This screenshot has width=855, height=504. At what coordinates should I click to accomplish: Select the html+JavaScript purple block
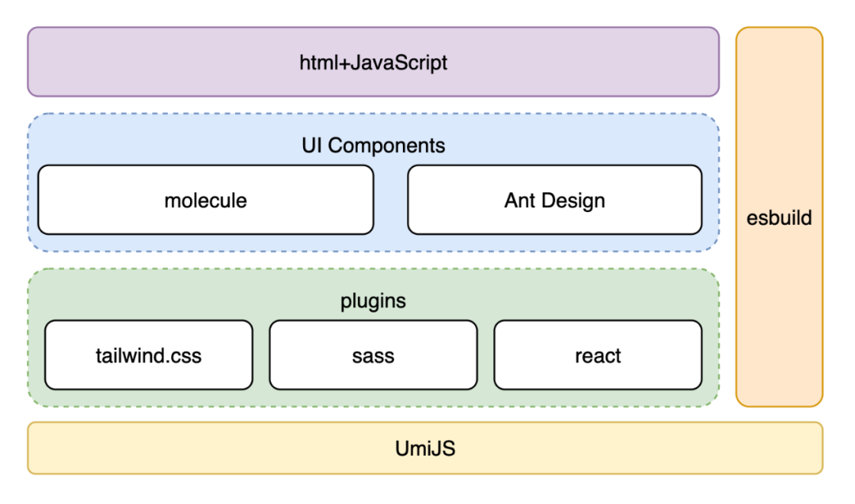[x=374, y=63]
